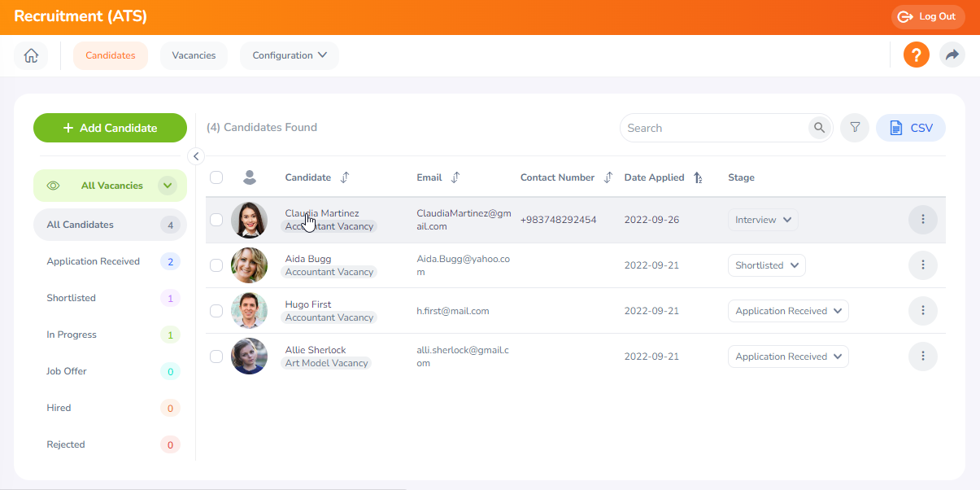
Task: Open the three-dot menu on Hugo First's row
Action: tap(922, 310)
